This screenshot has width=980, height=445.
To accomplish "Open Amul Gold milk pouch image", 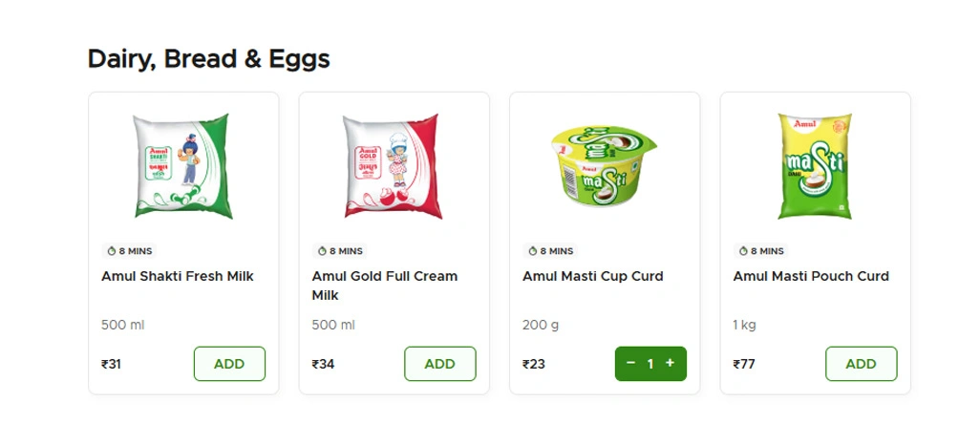I will (394, 166).
